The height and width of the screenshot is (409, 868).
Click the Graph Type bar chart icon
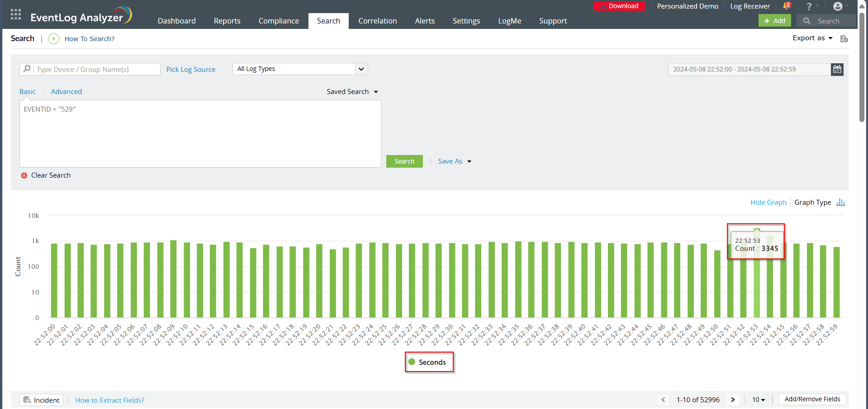[x=840, y=202]
